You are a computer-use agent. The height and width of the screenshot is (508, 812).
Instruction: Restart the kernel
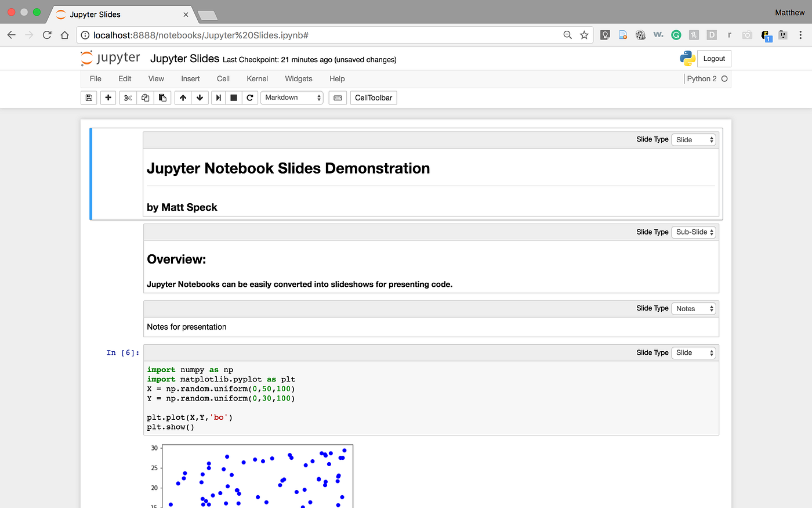[250, 98]
